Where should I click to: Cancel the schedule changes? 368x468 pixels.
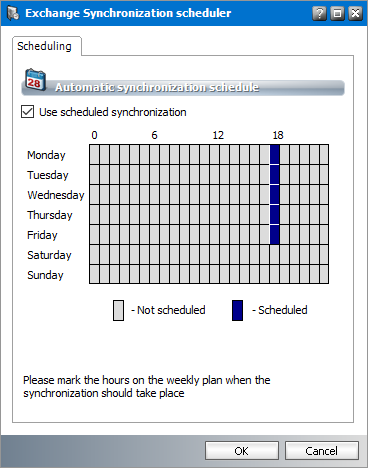(322, 451)
